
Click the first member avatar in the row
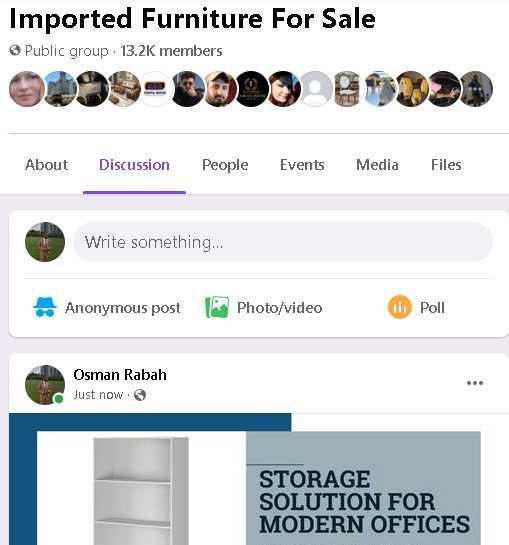click(x=27, y=89)
